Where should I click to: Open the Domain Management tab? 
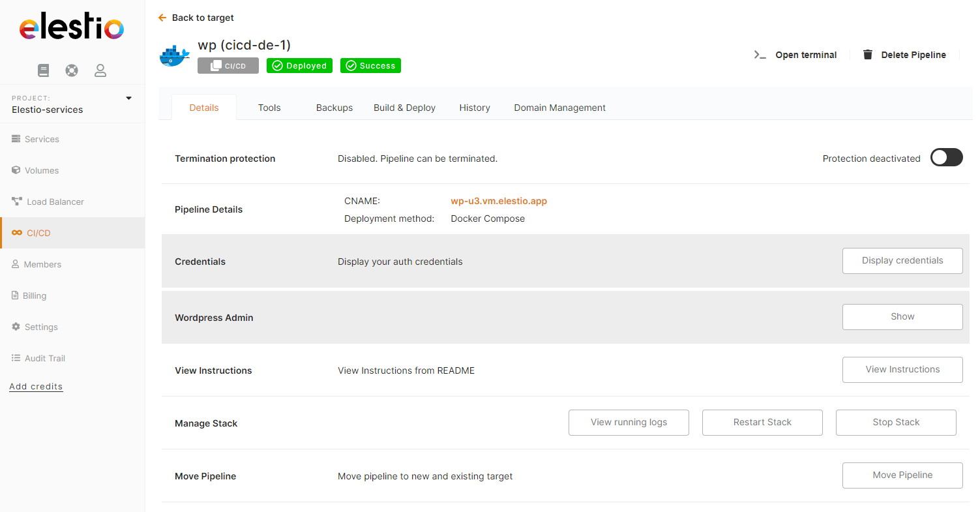pyautogui.click(x=559, y=108)
